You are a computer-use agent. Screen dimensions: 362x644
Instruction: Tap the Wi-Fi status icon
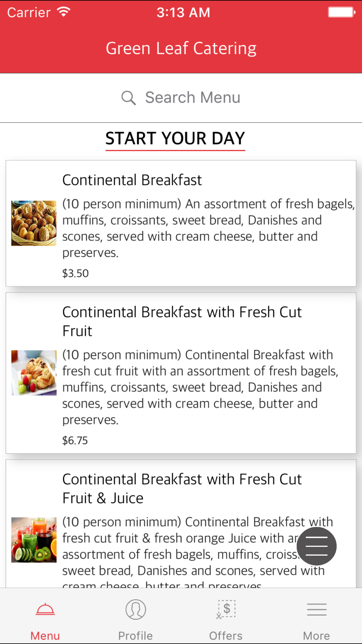(64, 12)
